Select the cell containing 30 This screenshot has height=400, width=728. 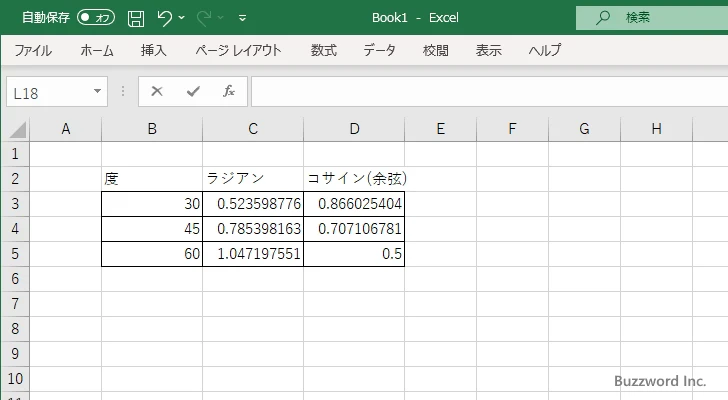pyautogui.click(x=152, y=204)
